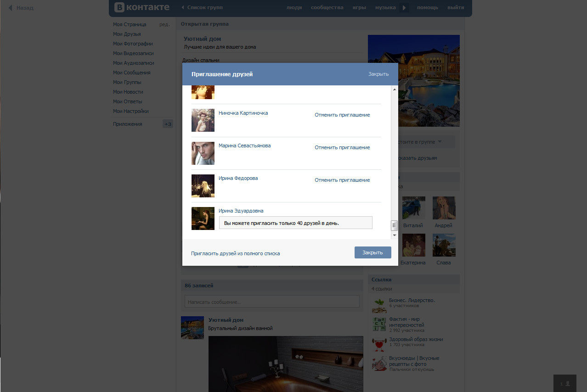Click Уютный дом post author name
Screen dimensions: 587x392
pyautogui.click(x=226, y=320)
